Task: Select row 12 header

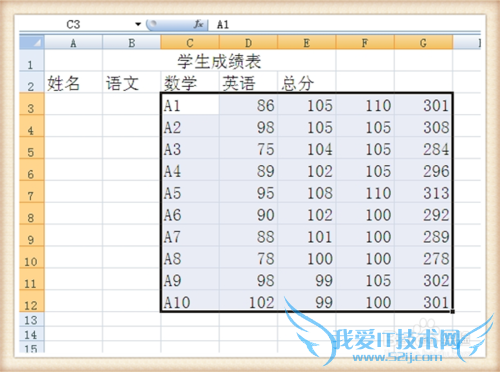Action: (32, 301)
